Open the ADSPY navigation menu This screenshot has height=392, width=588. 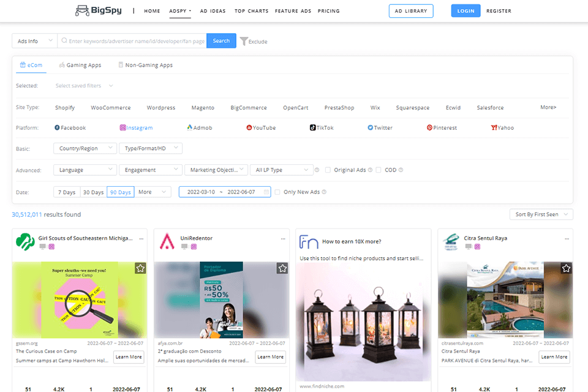pyautogui.click(x=180, y=11)
